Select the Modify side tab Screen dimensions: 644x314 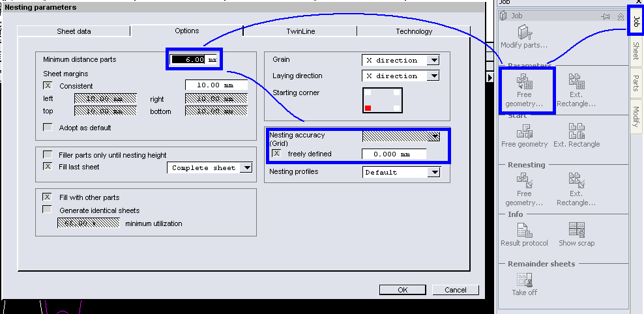(x=636, y=117)
